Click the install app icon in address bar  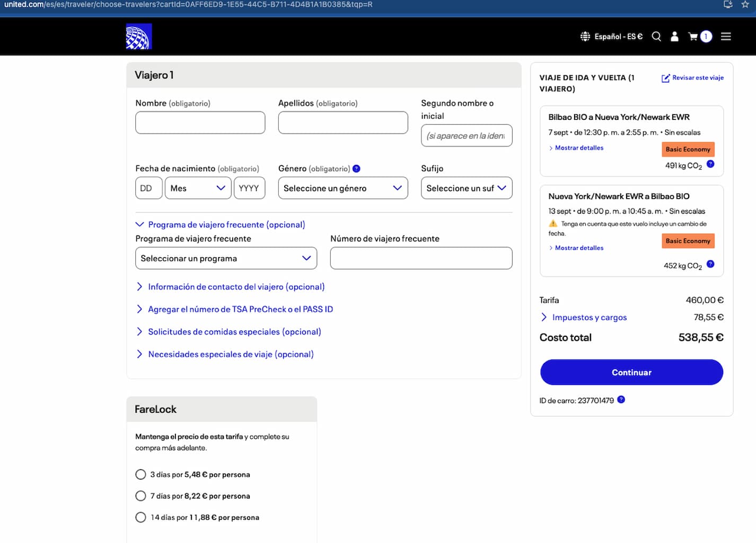(x=728, y=4)
